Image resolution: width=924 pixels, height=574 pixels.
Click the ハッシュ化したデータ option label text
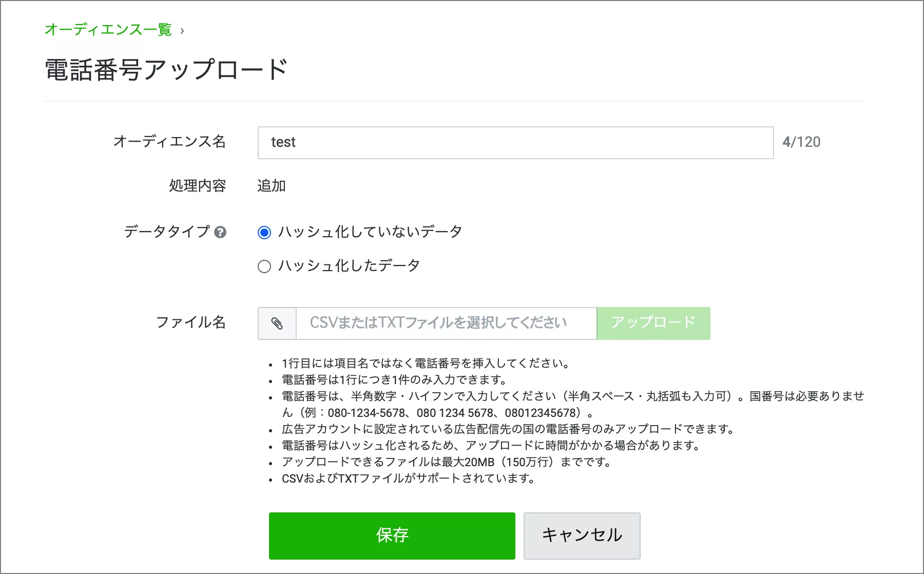pyautogui.click(x=349, y=266)
